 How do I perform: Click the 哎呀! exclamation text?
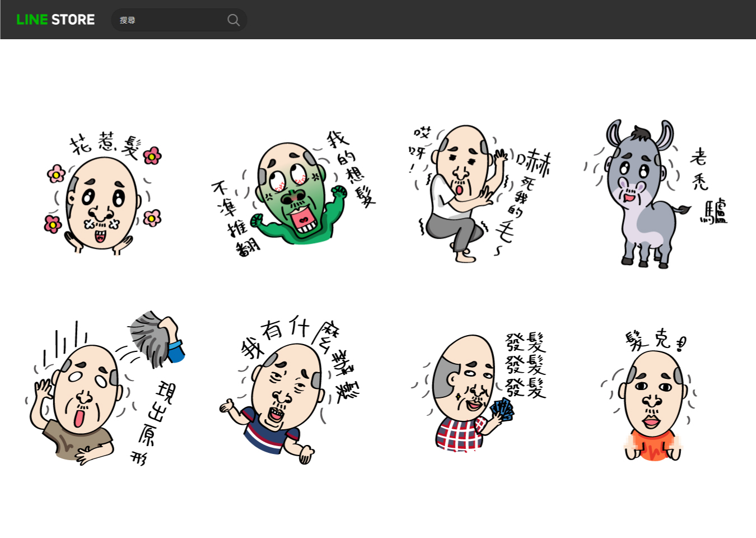(420, 147)
